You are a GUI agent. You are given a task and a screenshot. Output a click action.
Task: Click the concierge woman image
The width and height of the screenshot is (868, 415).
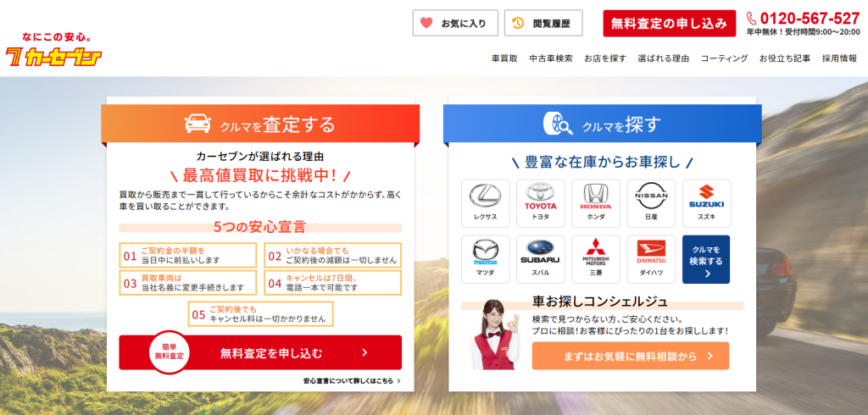click(x=495, y=335)
